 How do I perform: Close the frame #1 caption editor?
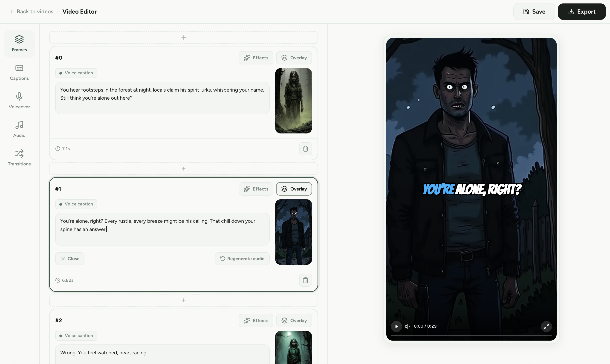[x=70, y=259]
